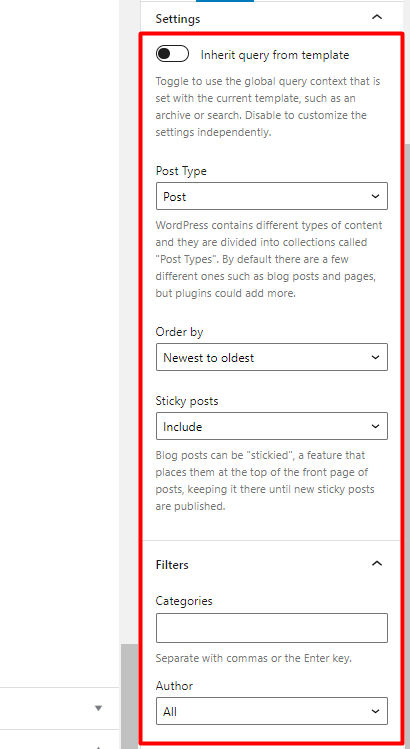410x749 pixels.
Task: Open the Sticky posts dropdown showing Include
Action: pos(271,426)
